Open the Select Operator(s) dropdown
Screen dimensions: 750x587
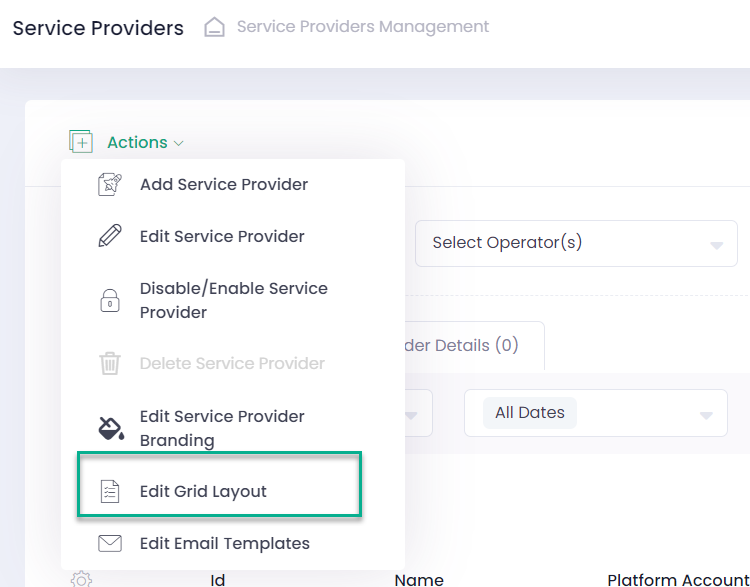(575, 243)
